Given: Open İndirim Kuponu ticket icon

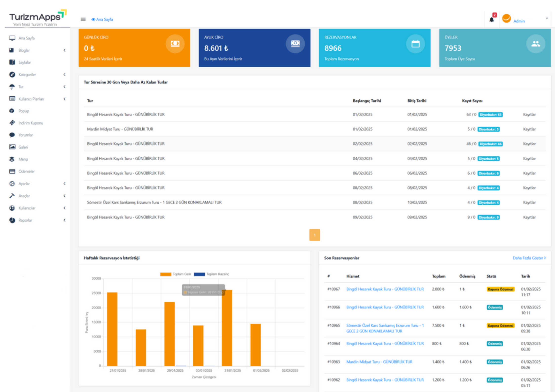Looking at the screenshot, I should tap(12, 123).
